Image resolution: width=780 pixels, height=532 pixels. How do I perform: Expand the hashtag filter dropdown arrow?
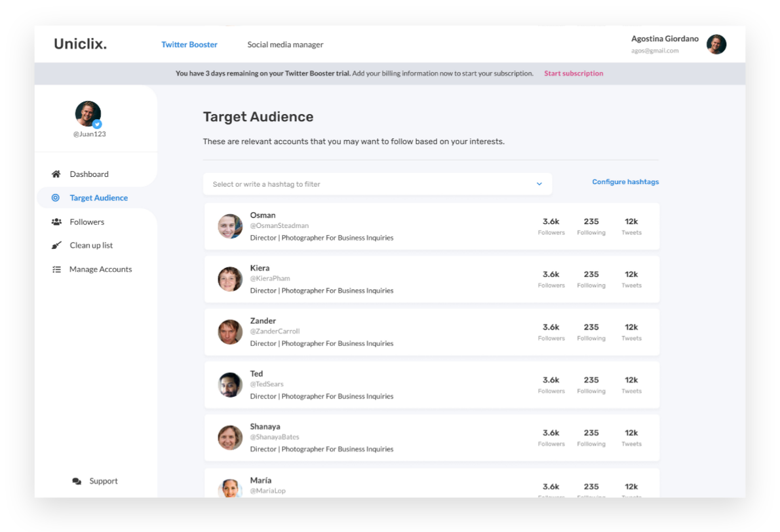point(539,184)
